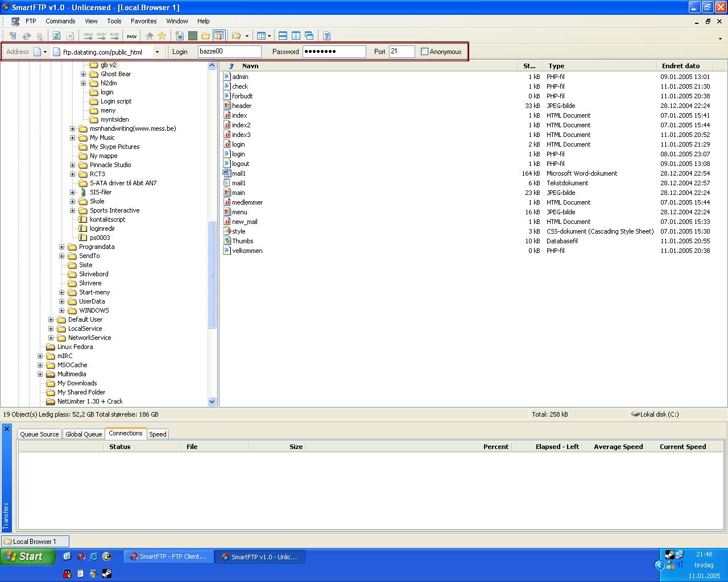Click the Port number field
Screen dimensions: 728x582
click(402, 52)
